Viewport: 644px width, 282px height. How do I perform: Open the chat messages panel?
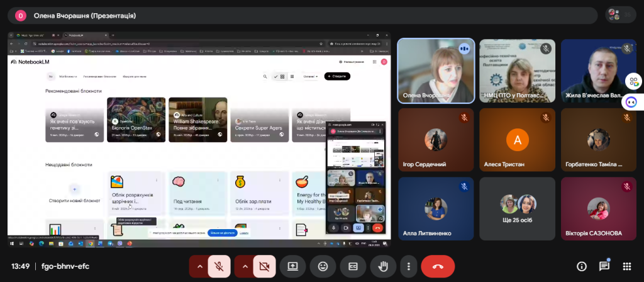click(x=604, y=266)
